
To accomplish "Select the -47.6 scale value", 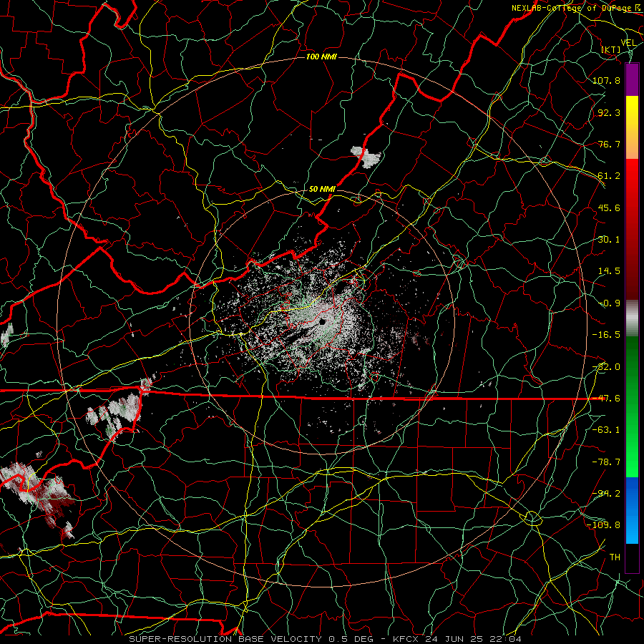I will click(x=606, y=399).
